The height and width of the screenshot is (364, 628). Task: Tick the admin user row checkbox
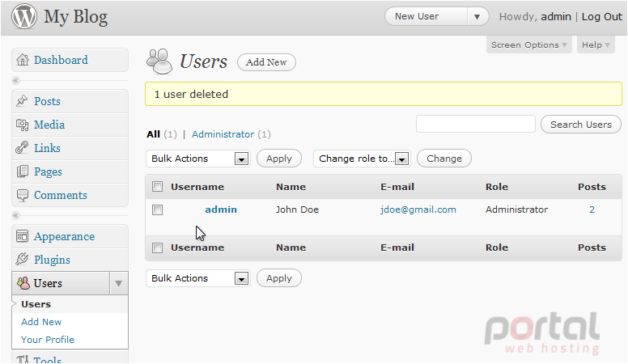pyautogui.click(x=157, y=210)
